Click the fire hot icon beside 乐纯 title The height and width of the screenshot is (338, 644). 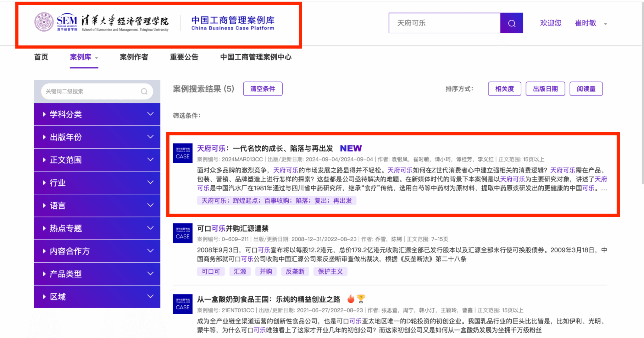(351, 299)
